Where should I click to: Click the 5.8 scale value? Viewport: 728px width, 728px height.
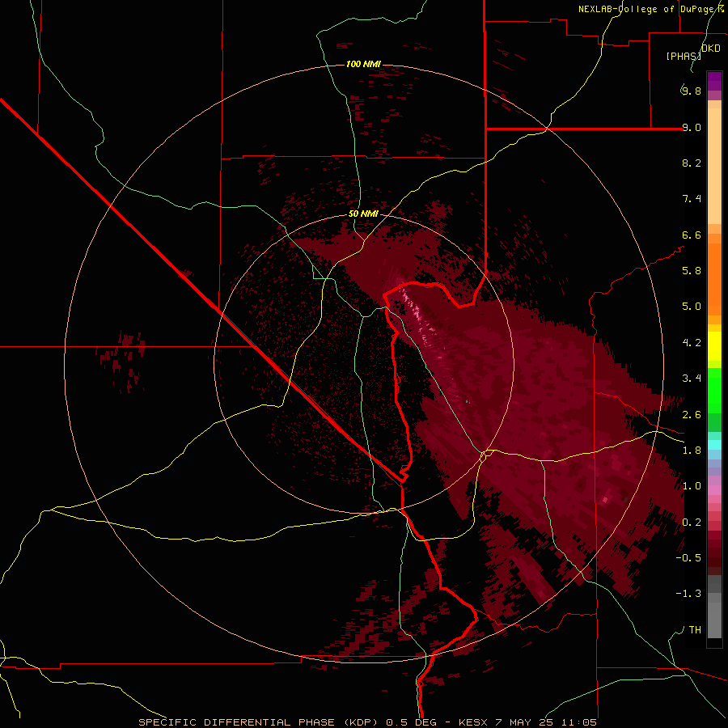[x=691, y=270]
